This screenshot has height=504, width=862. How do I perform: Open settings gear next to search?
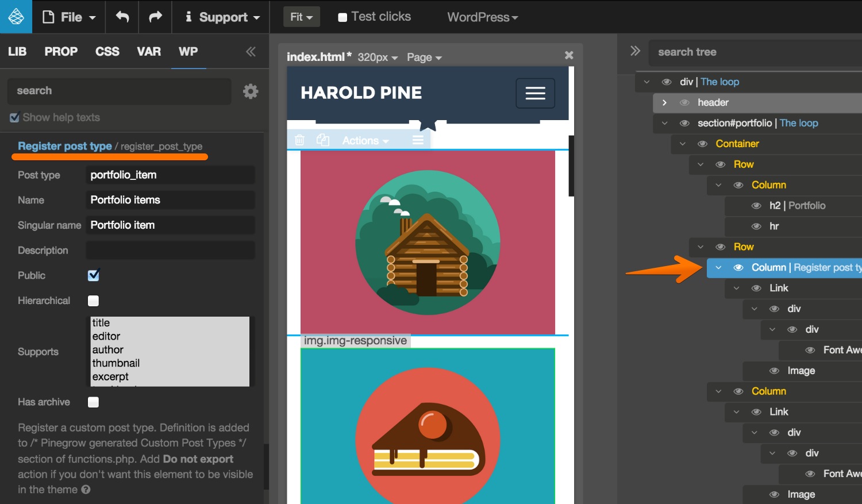point(251,91)
